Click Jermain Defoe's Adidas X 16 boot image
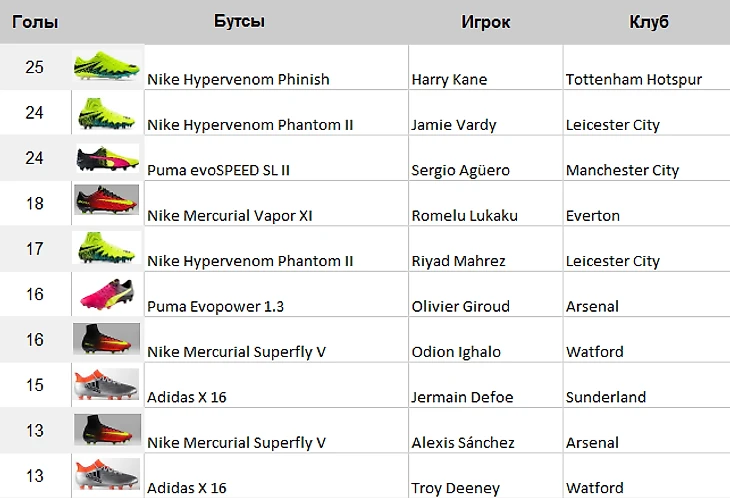 pos(107,384)
